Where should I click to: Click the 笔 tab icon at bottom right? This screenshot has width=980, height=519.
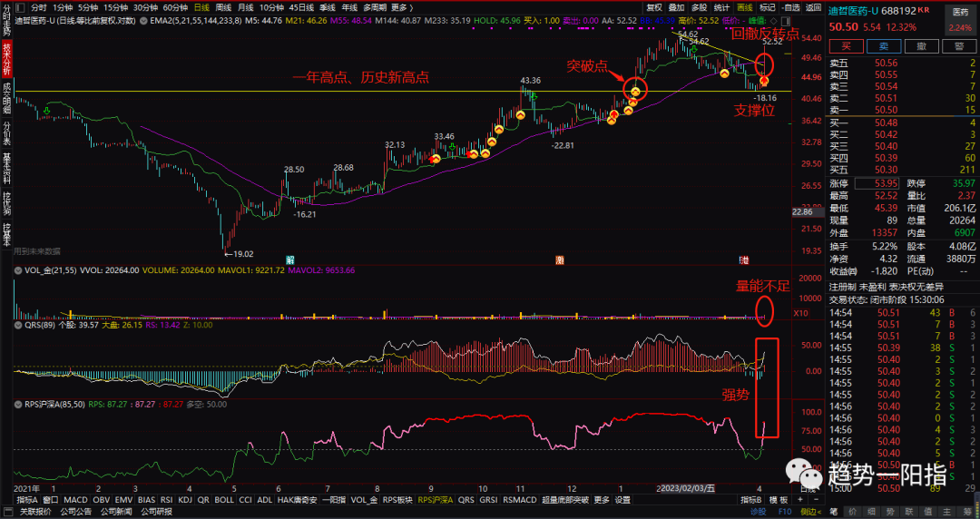(833, 512)
